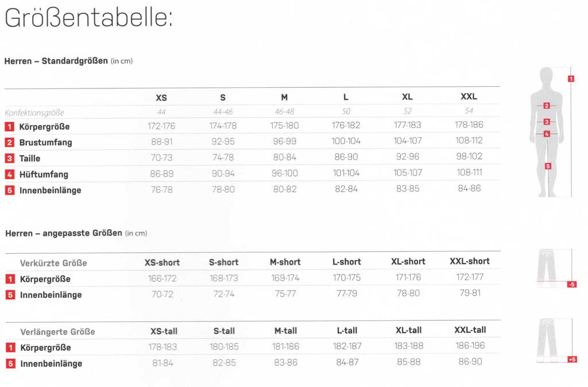Click the Größentabelle main heading

88,19
